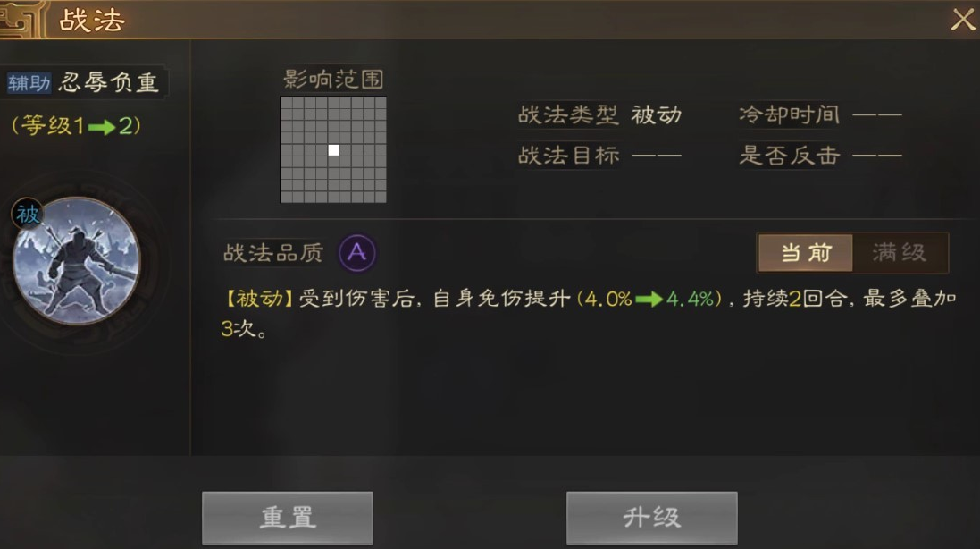Click the 是否反击 counterattack field

pos(820,155)
